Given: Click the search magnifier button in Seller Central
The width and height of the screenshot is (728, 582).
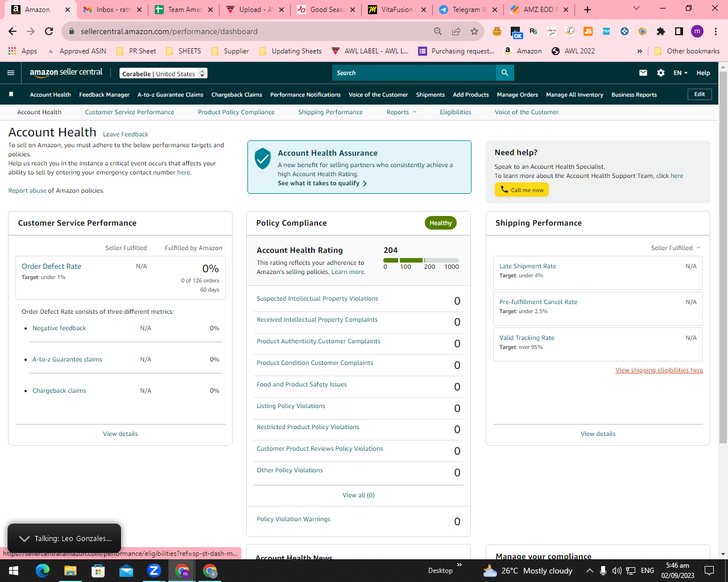Looking at the screenshot, I should (504, 73).
